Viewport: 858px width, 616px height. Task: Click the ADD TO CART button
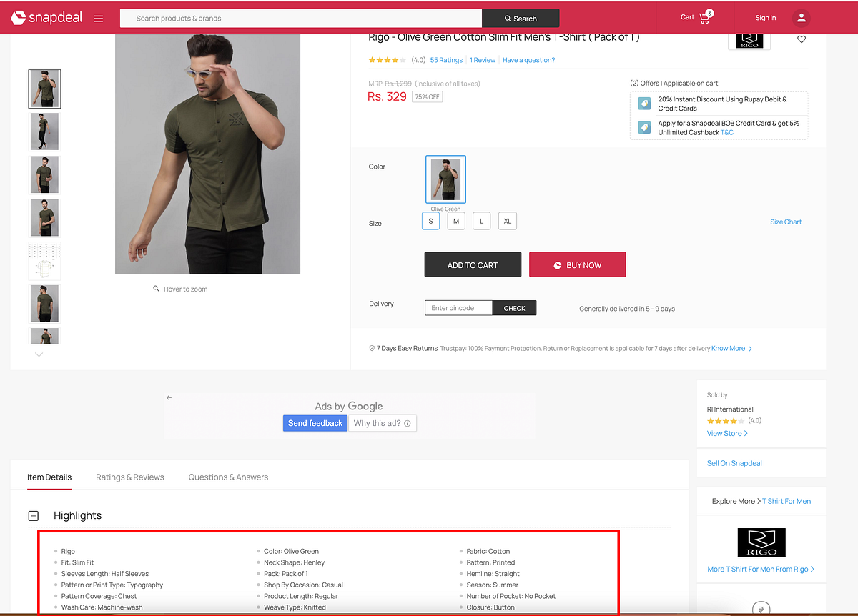click(472, 264)
